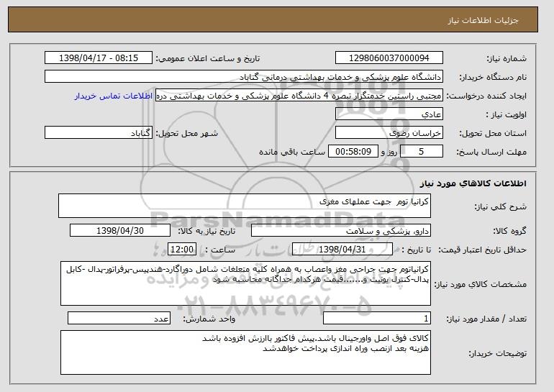This screenshot has width=554, height=392.
Task: Click the text ساعت باقی مانده
Action: [x=292, y=152]
